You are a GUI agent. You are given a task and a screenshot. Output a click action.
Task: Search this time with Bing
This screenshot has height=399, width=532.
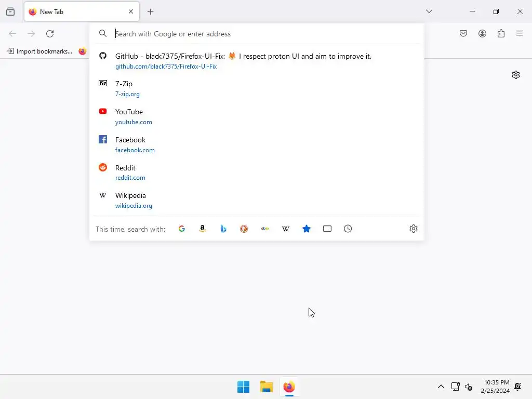223,229
